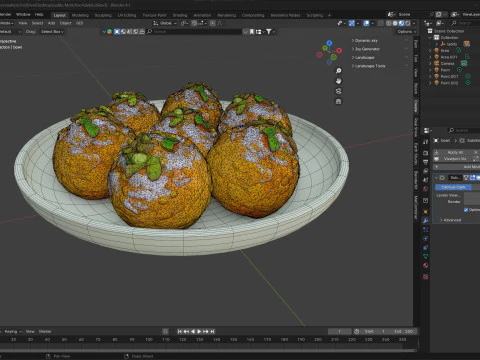
Task: Open the viewport shading options dropdown arrow
Action: coord(414,23)
